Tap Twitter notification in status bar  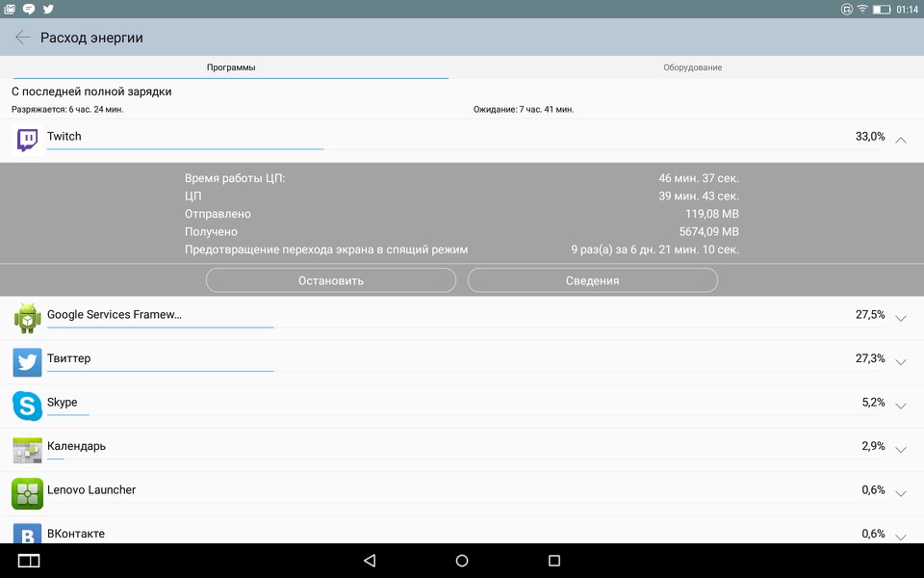tap(48, 9)
